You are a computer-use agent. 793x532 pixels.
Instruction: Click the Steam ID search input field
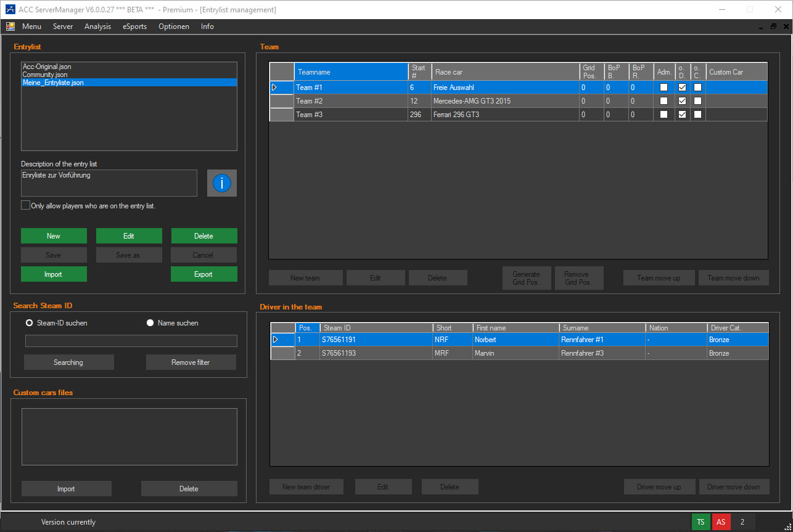tap(131, 341)
